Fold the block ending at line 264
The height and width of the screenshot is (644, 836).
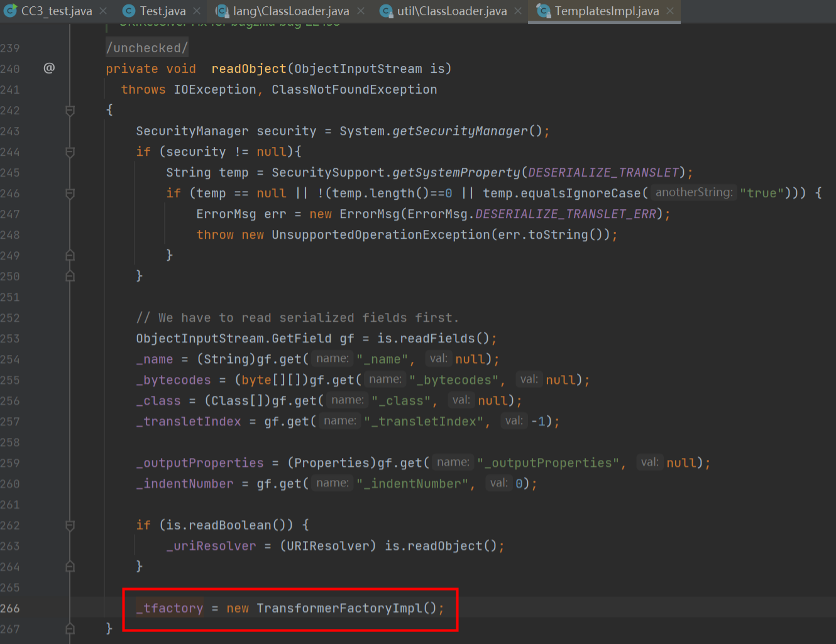pyautogui.click(x=70, y=566)
